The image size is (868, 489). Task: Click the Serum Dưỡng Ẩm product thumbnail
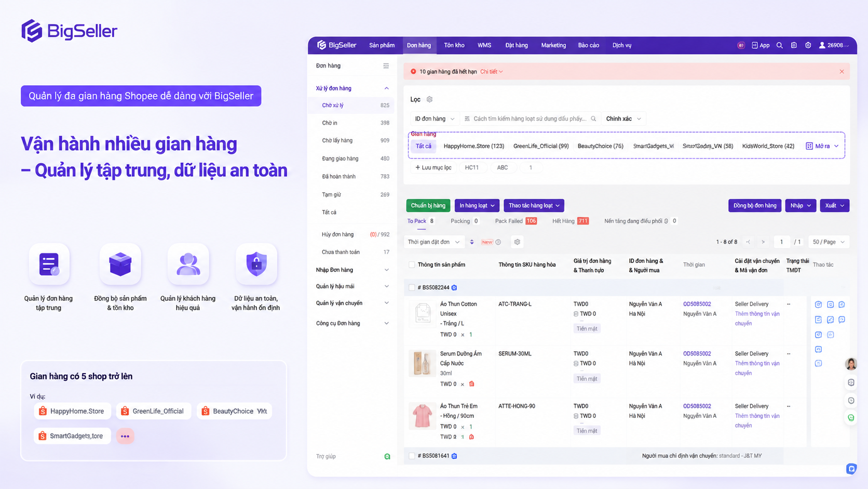(x=422, y=363)
